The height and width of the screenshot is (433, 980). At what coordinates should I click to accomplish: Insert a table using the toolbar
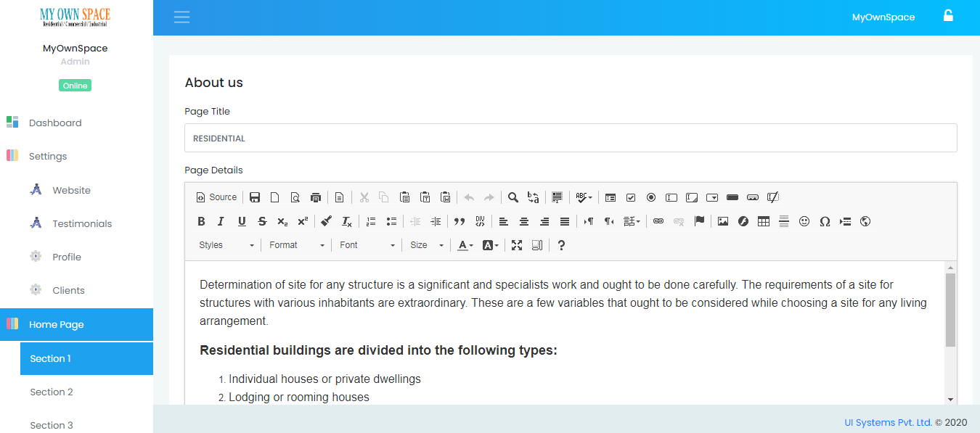point(763,222)
